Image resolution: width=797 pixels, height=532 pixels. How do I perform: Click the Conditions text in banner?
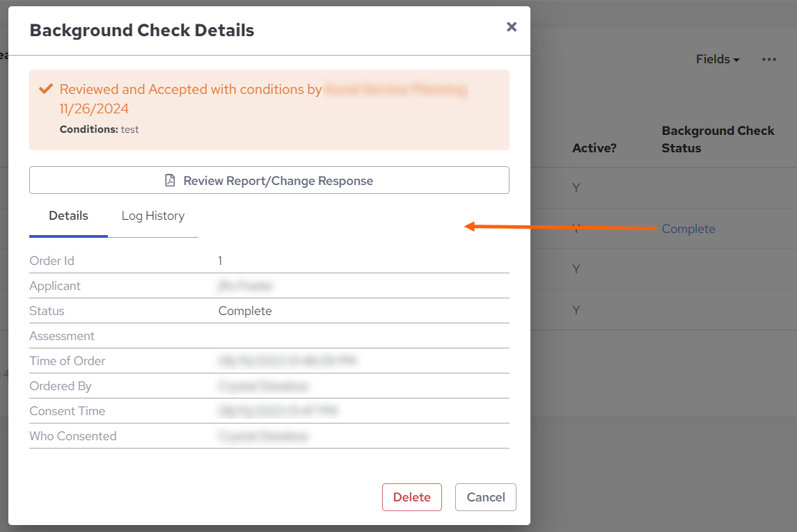(x=99, y=129)
